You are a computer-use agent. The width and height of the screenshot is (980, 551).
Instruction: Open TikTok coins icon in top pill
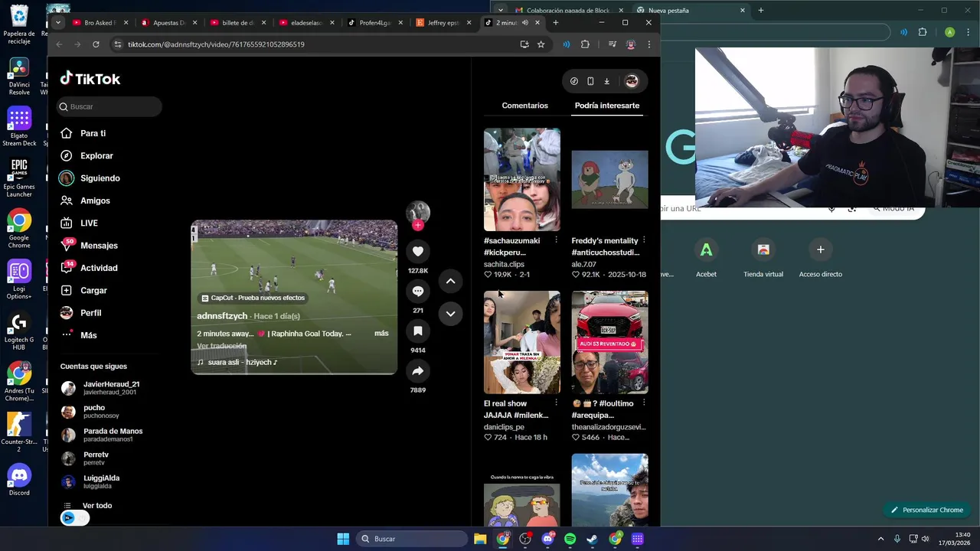[x=574, y=81]
